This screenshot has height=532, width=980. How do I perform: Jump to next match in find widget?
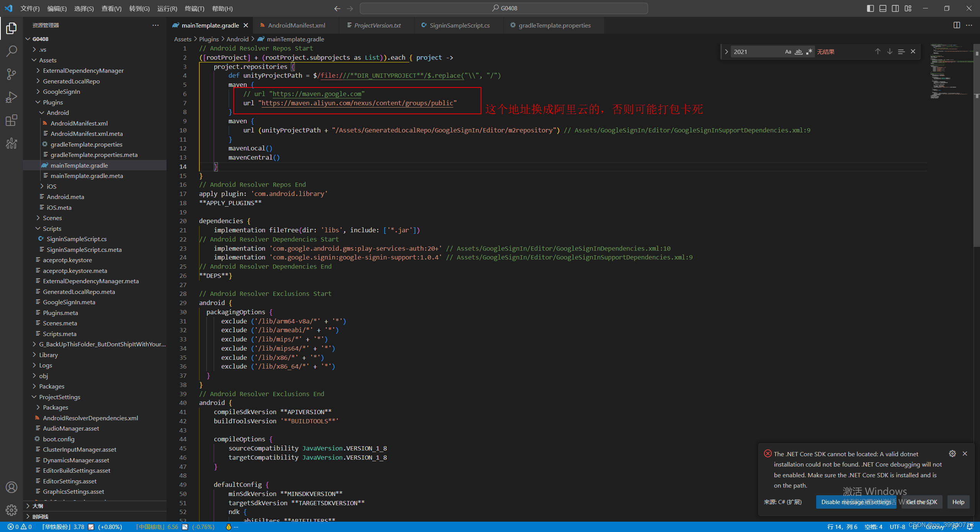point(890,52)
